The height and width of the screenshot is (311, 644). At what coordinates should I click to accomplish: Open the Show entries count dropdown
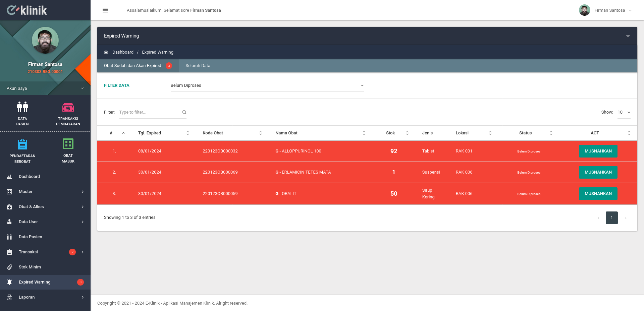pyautogui.click(x=624, y=112)
